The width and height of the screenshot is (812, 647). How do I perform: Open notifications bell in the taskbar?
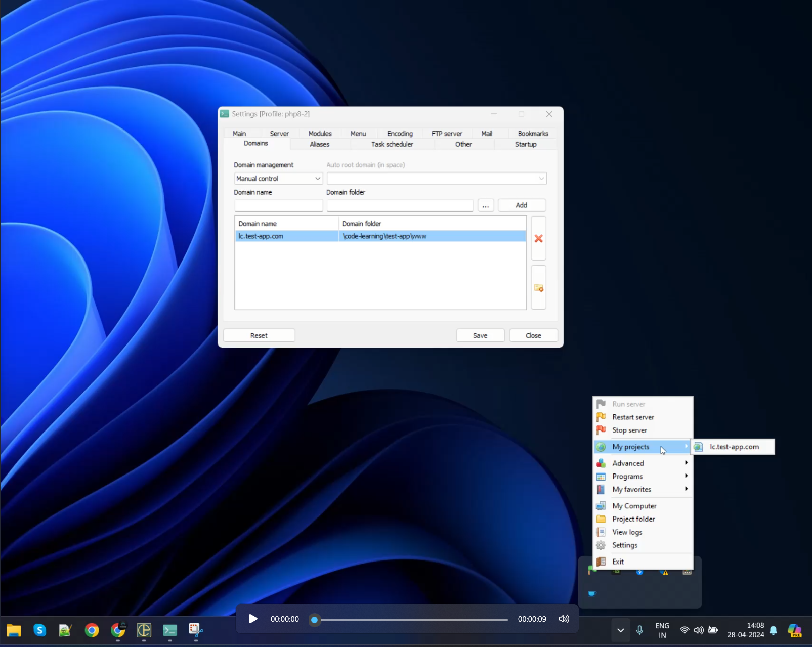774,630
